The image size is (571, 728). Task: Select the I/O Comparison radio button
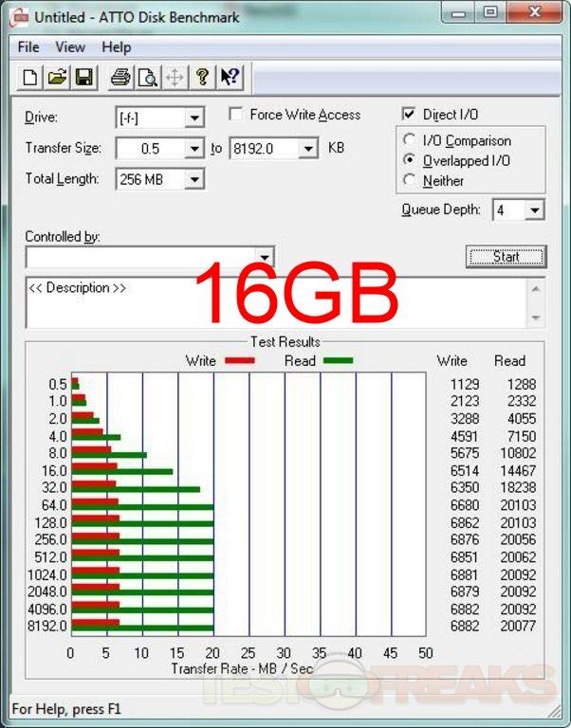410,140
